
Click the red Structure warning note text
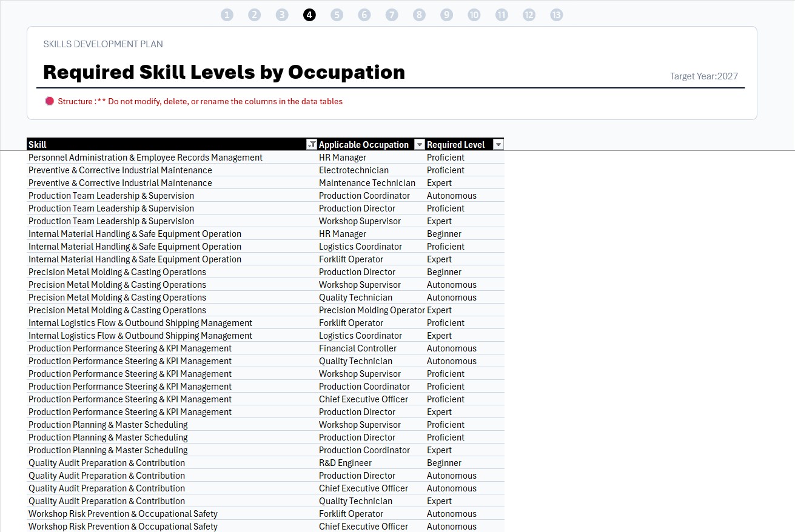coord(200,102)
